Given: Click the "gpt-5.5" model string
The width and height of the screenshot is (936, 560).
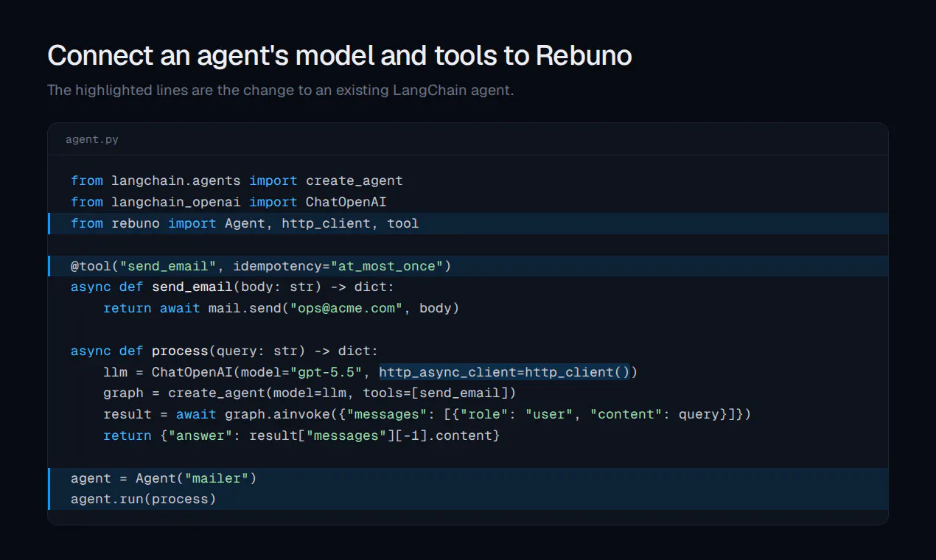Looking at the screenshot, I should click(326, 372).
